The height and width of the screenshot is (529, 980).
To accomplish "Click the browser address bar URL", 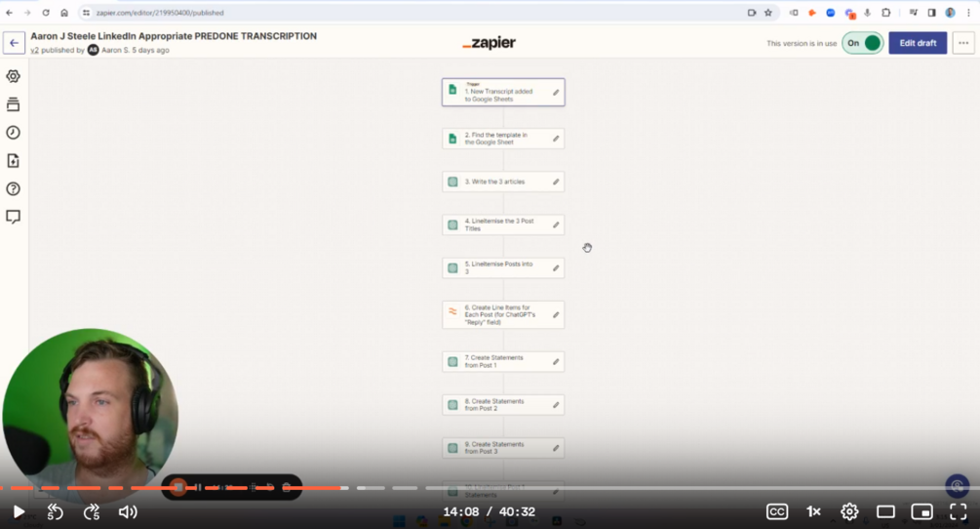I will (159, 13).
